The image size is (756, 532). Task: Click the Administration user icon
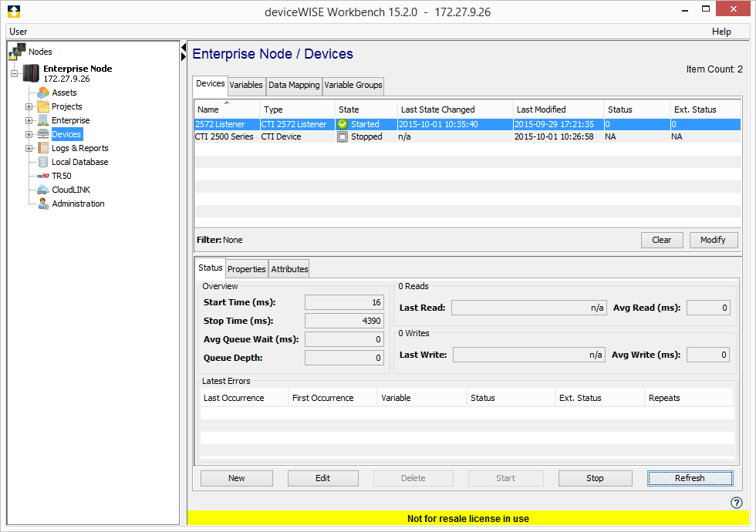44,204
